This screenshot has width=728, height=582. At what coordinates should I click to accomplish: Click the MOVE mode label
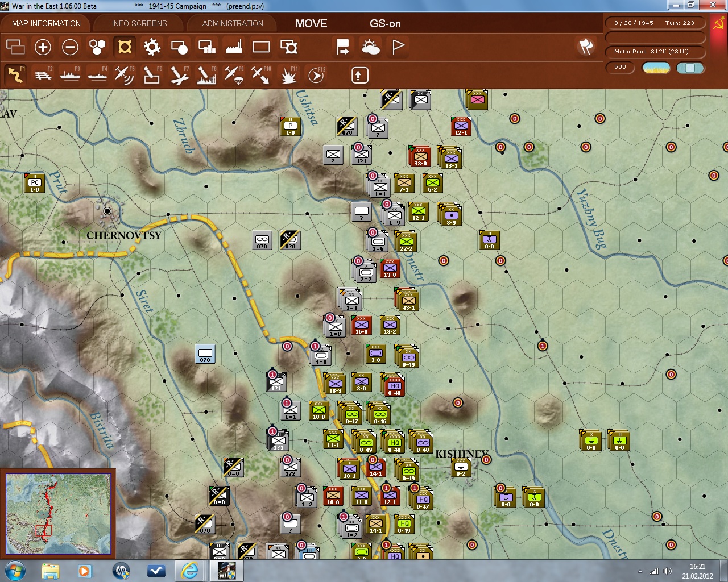point(311,23)
